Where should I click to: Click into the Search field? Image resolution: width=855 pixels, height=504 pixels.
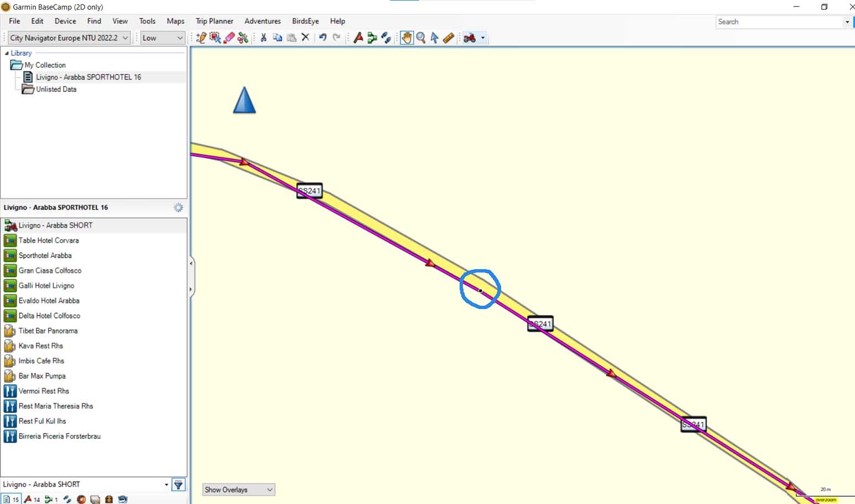click(779, 22)
